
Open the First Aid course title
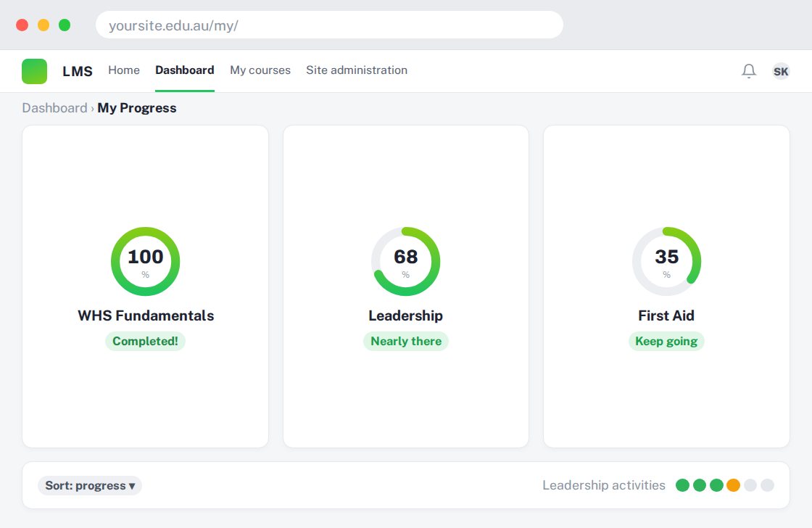666,315
